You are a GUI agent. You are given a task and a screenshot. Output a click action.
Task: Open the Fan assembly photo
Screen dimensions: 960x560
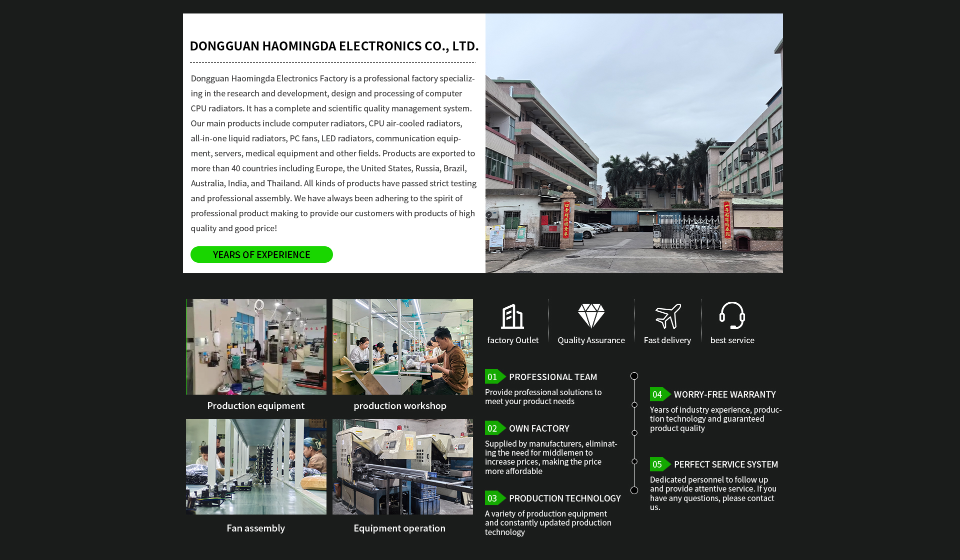pyautogui.click(x=256, y=467)
